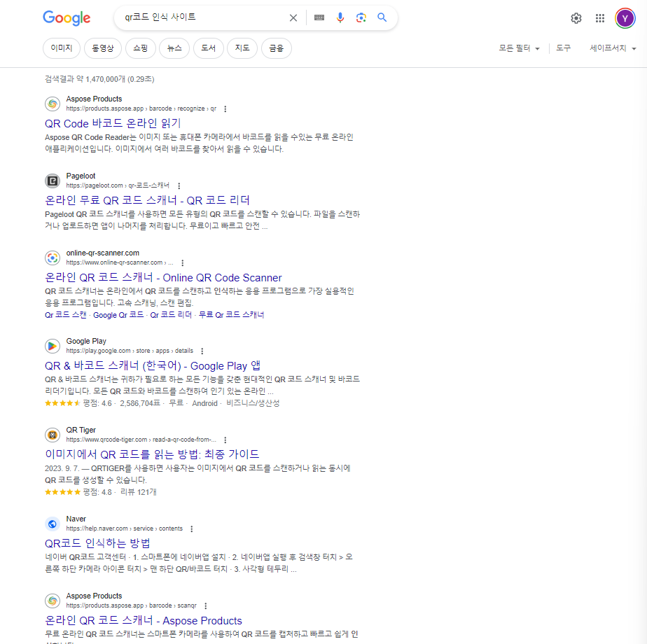Open more options for Aspose recognize qr result
The image size is (647, 644).
[225, 109]
